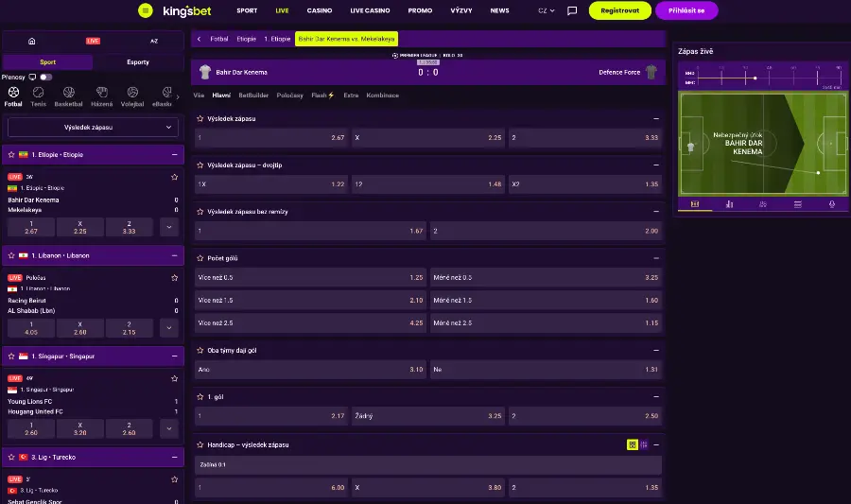Image resolution: width=851 pixels, height=504 pixels.
Task: Favorite the Racing Beirut match star
Action: click(x=174, y=278)
